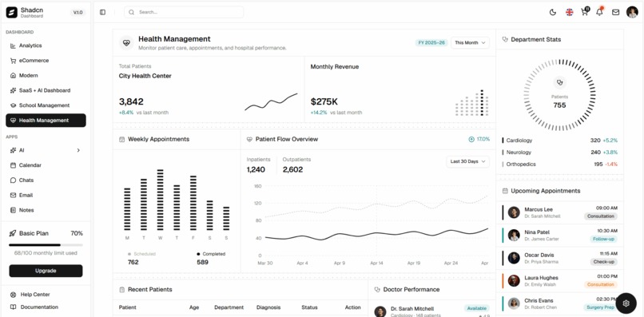
Task: Open notifications bell icon
Action: [599, 12]
